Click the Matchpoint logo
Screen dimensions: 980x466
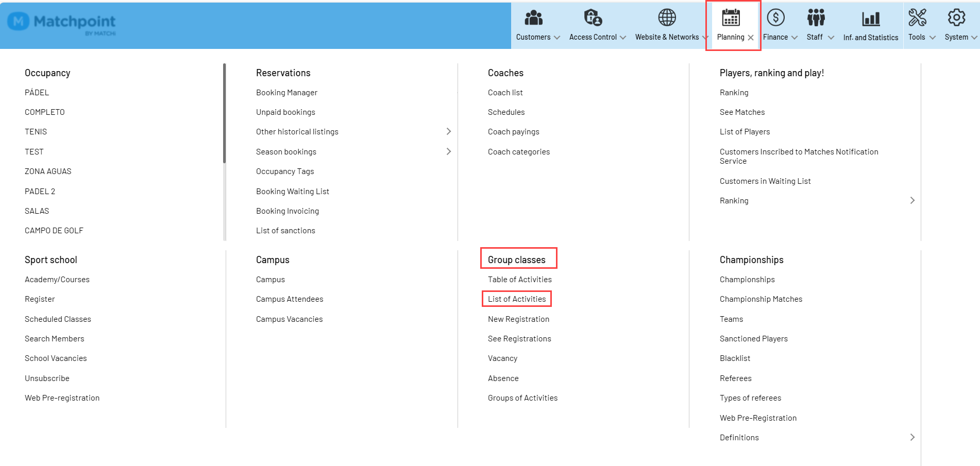click(x=61, y=23)
